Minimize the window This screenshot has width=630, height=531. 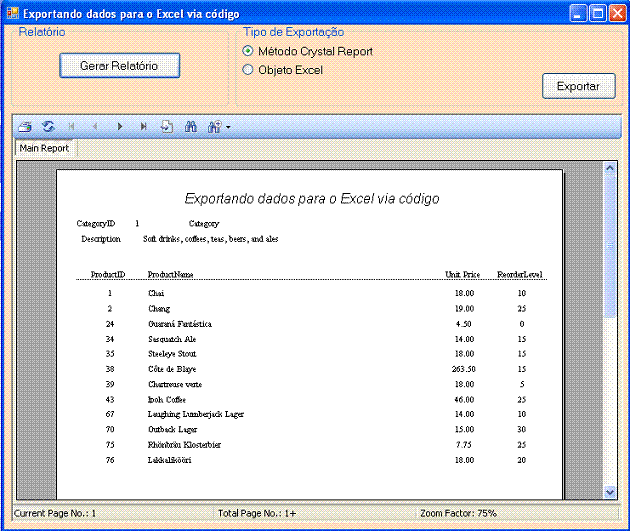(x=578, y=13)
